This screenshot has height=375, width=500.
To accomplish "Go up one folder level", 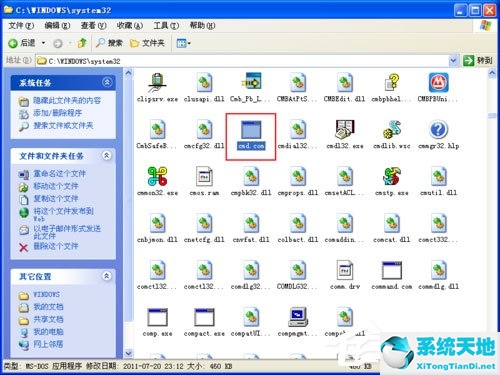I will tap(82, 43).
